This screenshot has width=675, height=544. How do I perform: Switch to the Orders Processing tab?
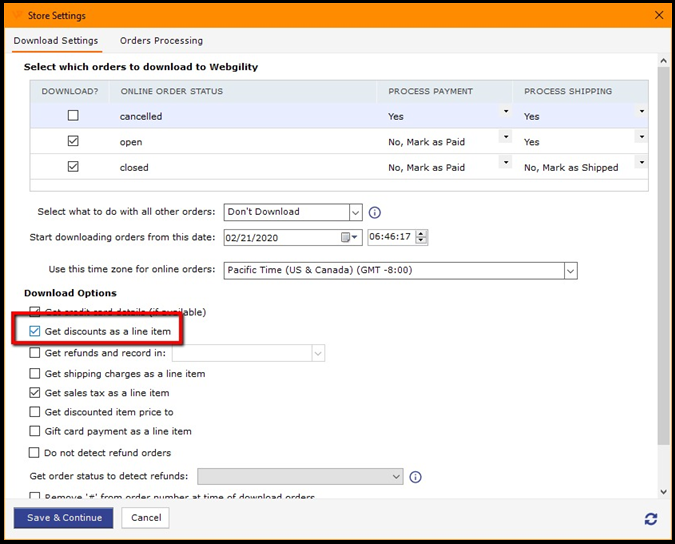pos(161,41)
